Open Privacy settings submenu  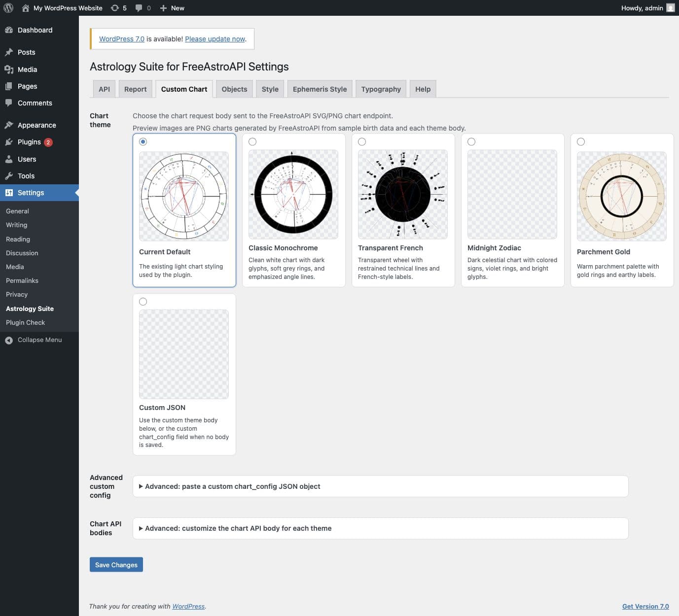[x=17, y=294]
